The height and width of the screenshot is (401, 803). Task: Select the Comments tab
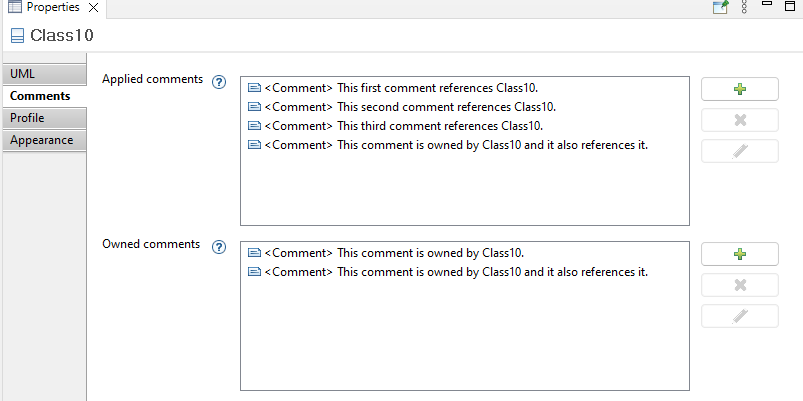44,96
